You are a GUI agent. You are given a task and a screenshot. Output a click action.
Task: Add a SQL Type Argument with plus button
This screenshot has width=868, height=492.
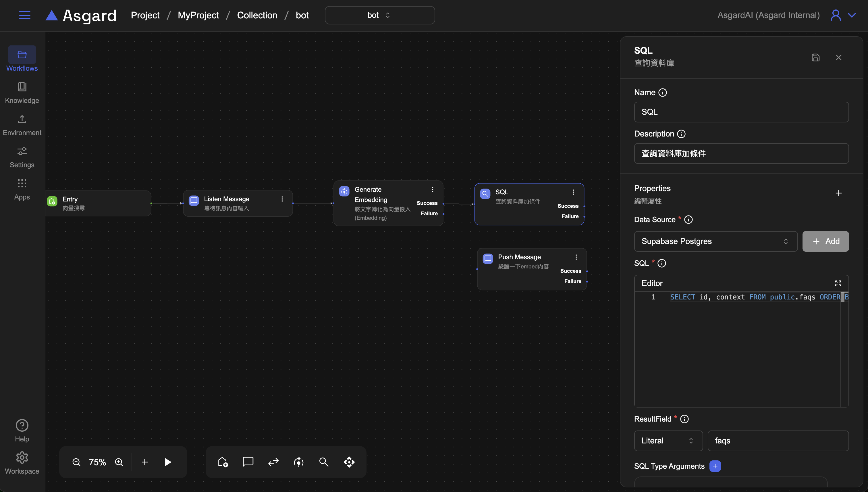click(x=715, y=466)
